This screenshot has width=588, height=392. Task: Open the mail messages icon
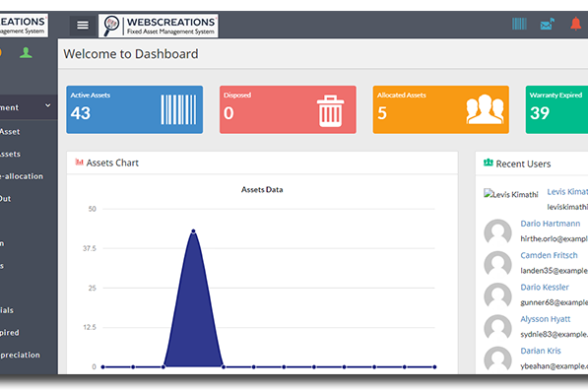(x=547, y=24)
